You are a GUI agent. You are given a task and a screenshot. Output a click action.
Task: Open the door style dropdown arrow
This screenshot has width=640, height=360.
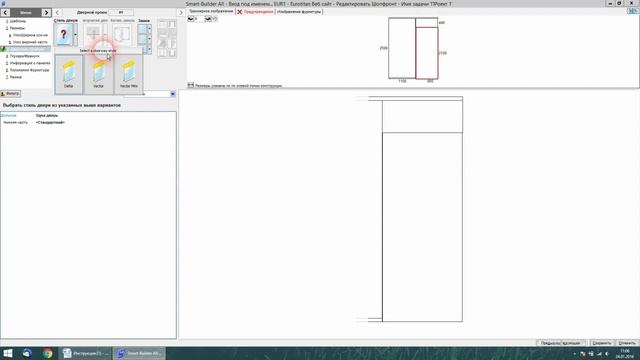click(x=75, y=35)
